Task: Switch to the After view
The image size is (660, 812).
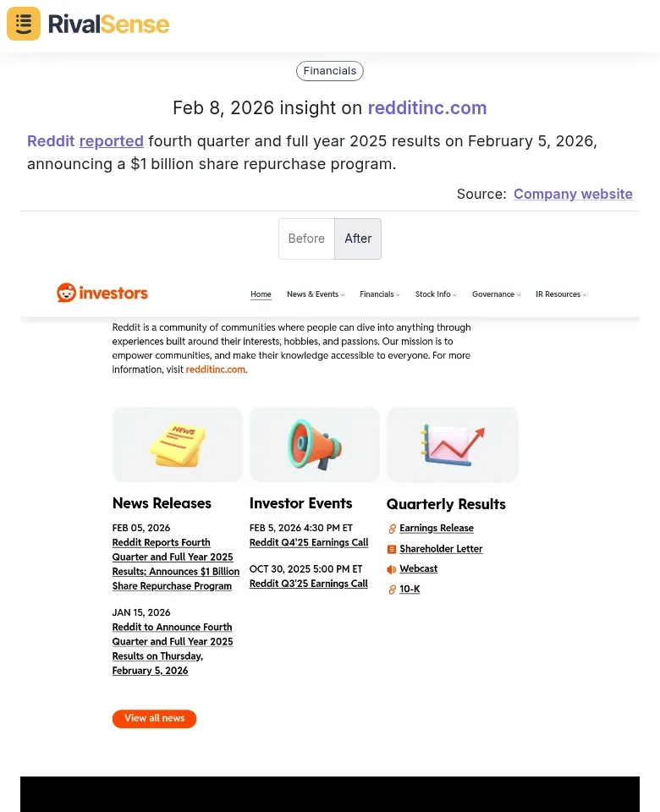Action: point(357,239)
